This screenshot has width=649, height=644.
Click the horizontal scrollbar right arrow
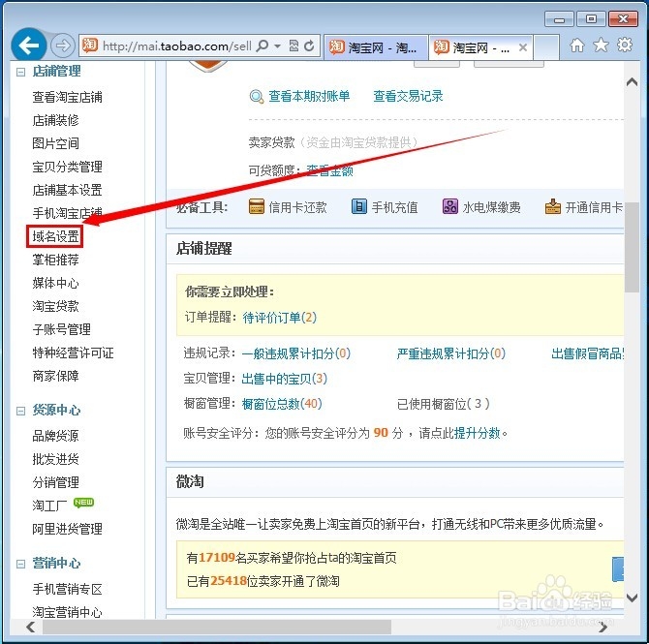(603, 627)
